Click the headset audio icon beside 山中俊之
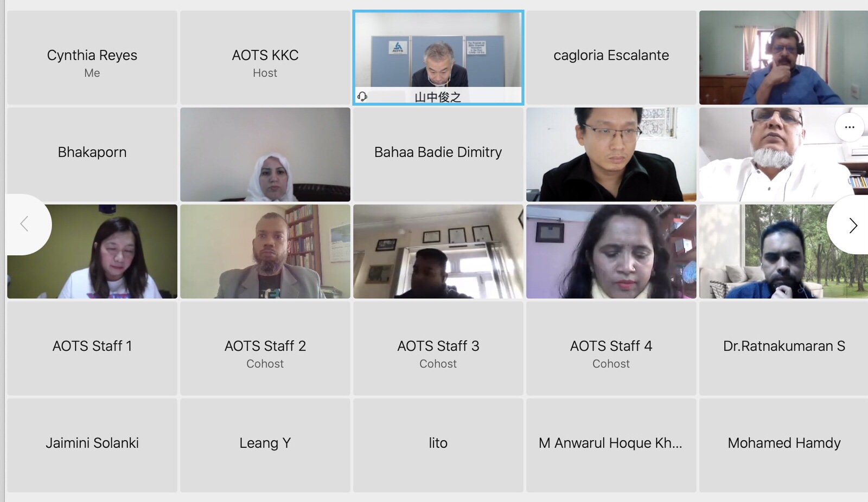 pyautogui.click(x=362, y=96)
